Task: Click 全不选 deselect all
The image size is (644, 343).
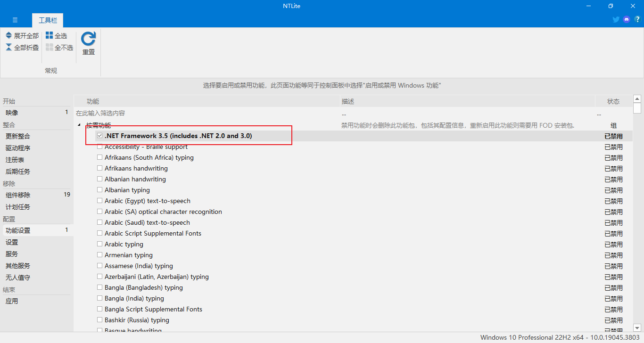Action: coord(59,48)
